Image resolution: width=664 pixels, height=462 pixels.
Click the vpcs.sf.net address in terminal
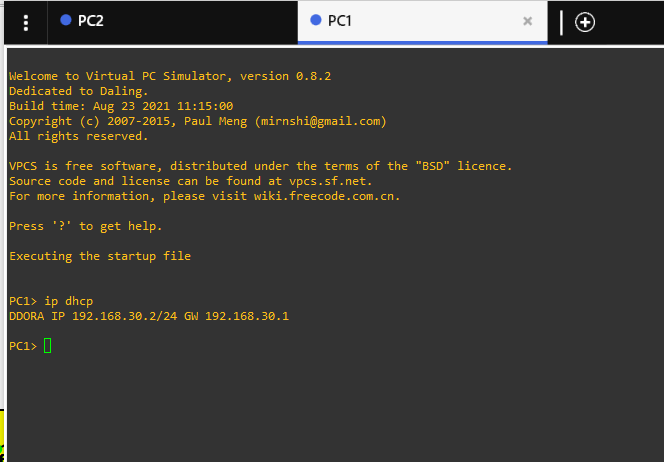click(330, 181)
